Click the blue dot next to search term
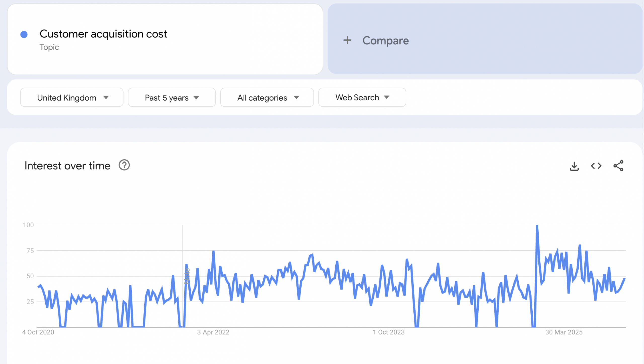 pyautogui.click(x=24, y=34)
